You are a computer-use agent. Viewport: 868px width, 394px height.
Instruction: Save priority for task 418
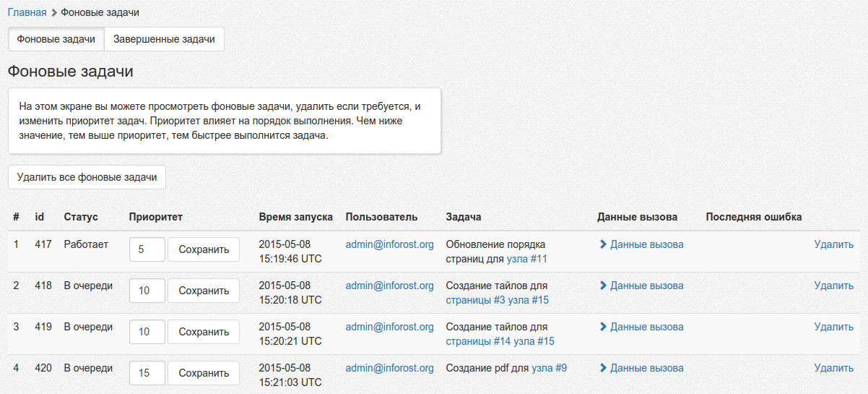pyautogui.click(x=204, y=291)
